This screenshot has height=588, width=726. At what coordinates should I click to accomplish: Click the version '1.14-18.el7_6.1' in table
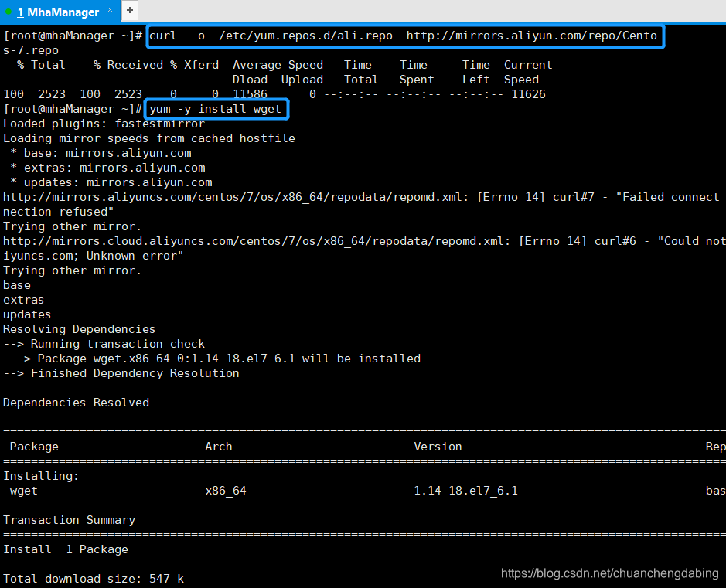coord(465,491)
